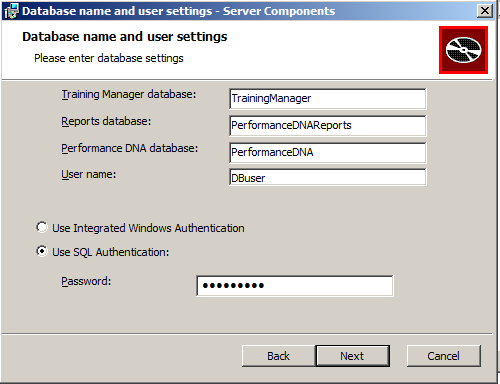500x384 pixels.
Task: Click the User name field with DBuser
Action: (x=328, y=177)
